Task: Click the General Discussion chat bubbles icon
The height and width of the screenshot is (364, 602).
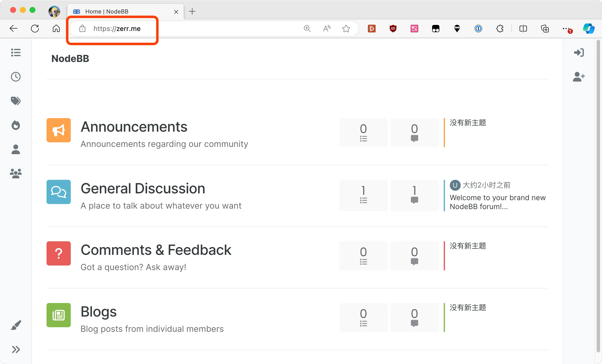Action: click(59, 192)
